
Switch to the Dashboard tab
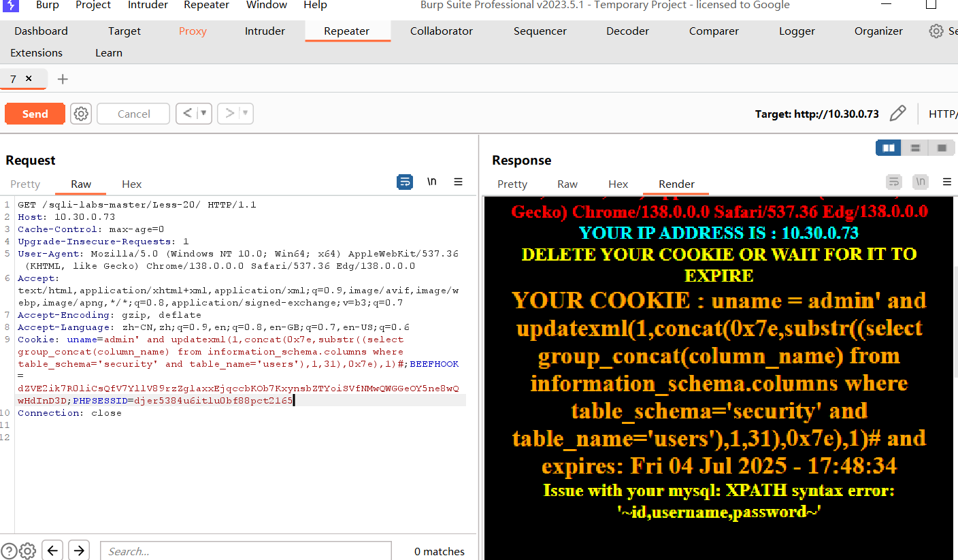(x=41, y=31)
